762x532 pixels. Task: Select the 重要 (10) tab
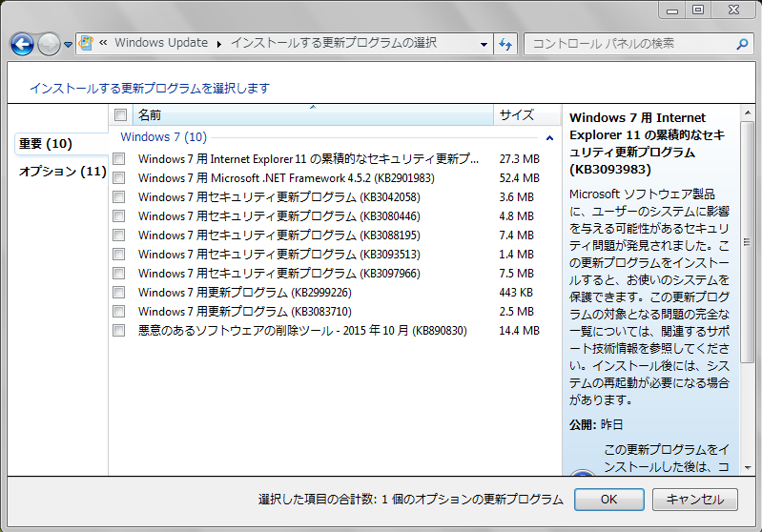tap(61, 144)
